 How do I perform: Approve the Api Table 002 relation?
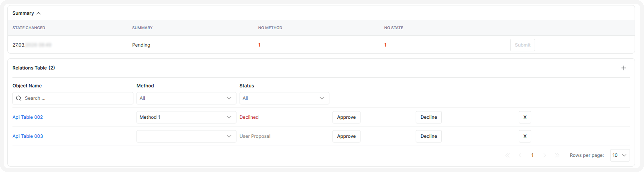tap(346, 117)
